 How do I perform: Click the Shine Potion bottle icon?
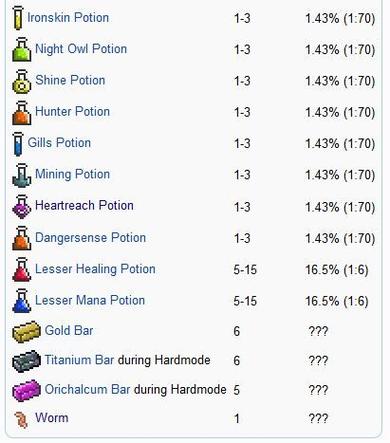coord(22,81)
